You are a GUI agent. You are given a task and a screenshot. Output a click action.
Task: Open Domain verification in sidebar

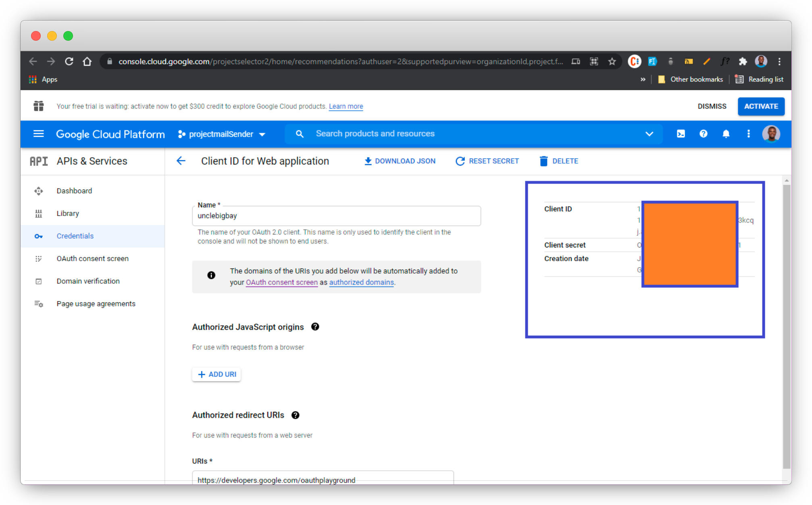93,281
